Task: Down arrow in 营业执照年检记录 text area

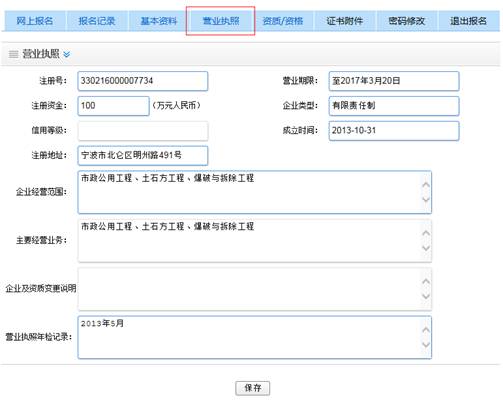Action: click(x=426, y=345)
